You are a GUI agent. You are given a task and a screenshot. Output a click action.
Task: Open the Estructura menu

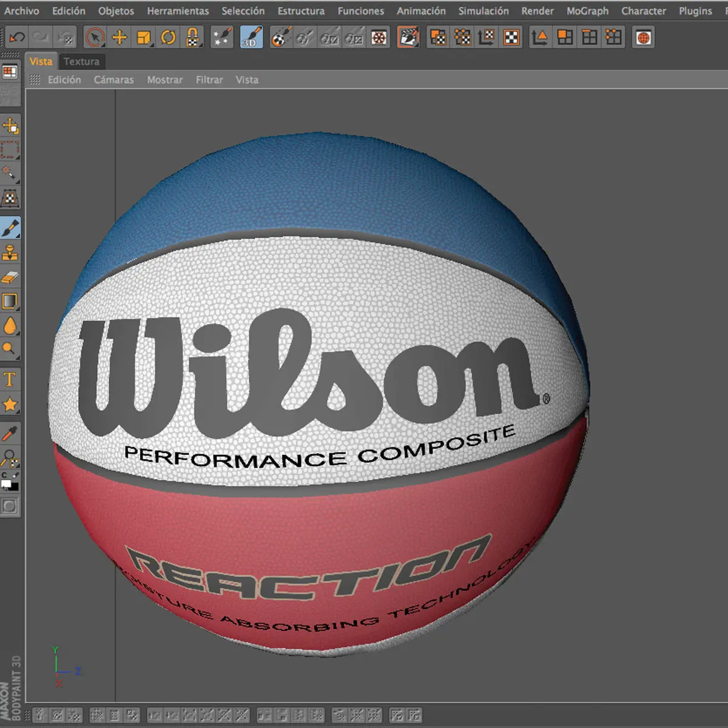(301, 11)
